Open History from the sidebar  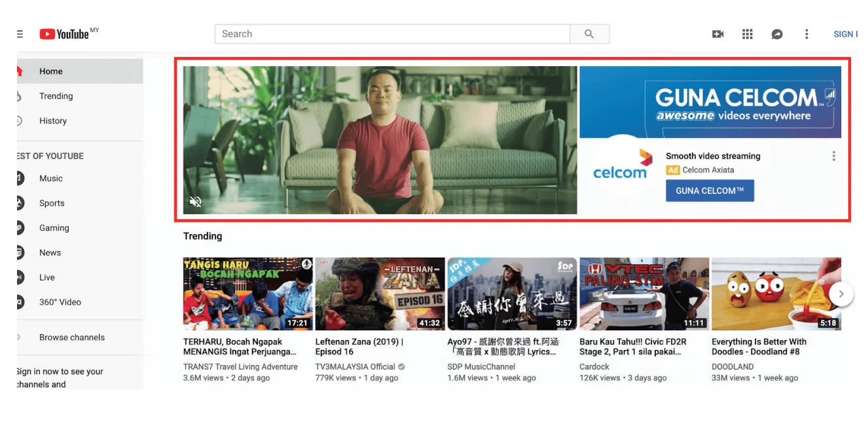[52, 121]
